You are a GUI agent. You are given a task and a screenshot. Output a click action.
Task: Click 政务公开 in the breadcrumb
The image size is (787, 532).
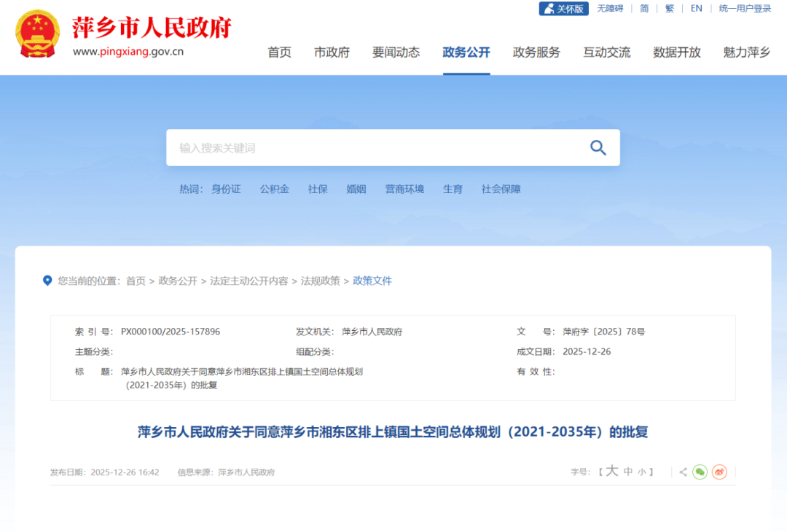pos(178,281)
